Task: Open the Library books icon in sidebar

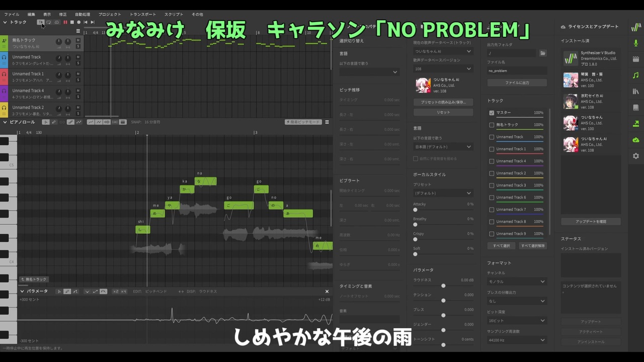Action: (x=636, y=92)
